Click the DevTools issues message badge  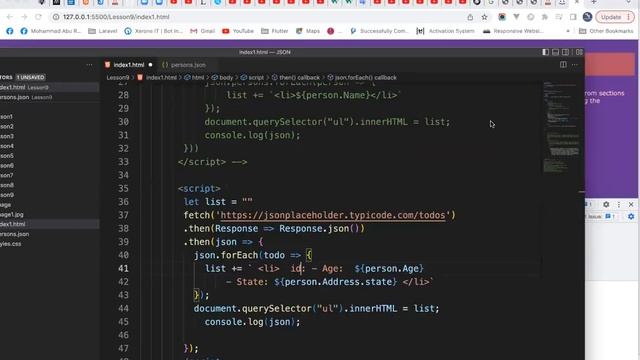pos(610,216)
